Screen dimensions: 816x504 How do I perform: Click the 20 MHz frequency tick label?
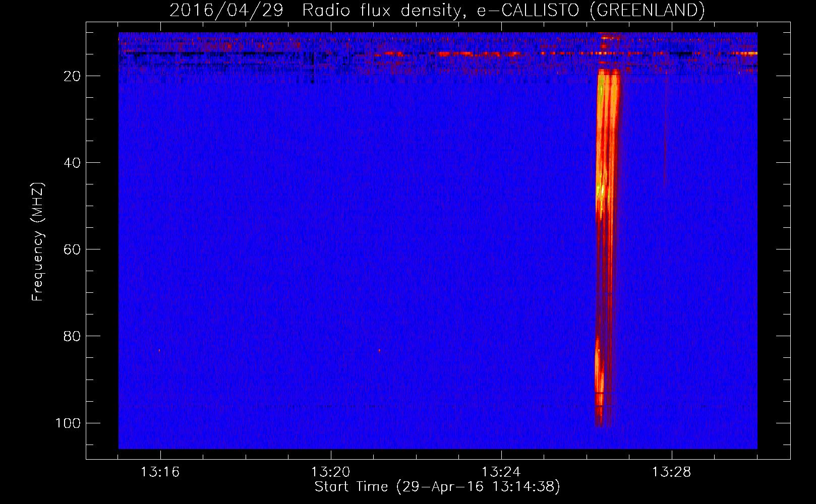(72, 76)
